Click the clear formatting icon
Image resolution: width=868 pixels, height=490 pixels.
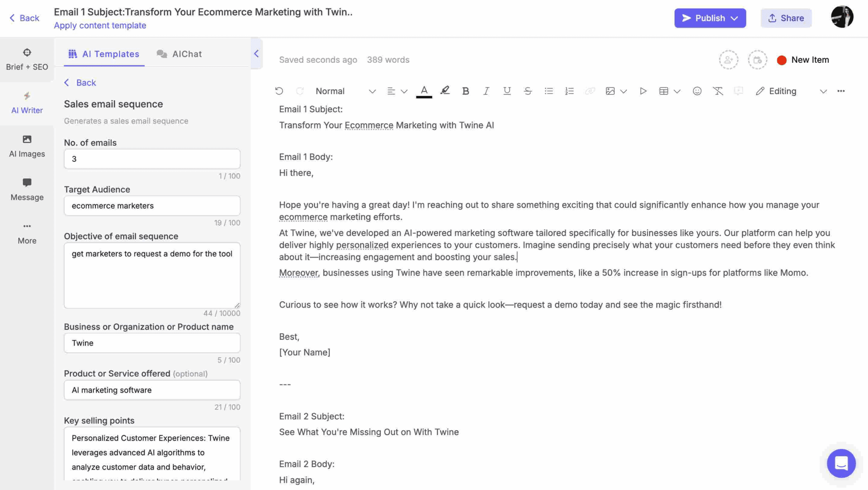(718, 91)
